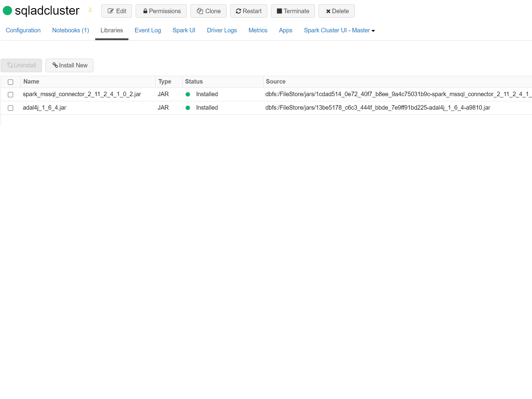Restart the cluster
532x399 pixels.
[x=248, y=11]
